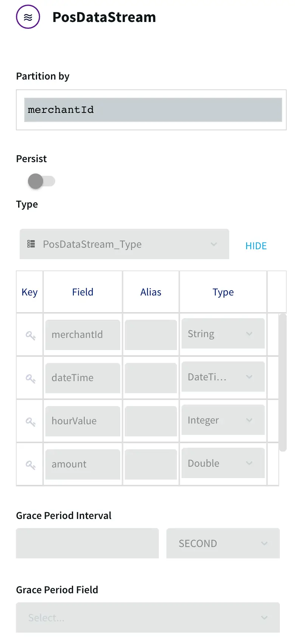Click the key icon beside hourValue
This screenshot has width=295, height=644.
pos(30,422)
